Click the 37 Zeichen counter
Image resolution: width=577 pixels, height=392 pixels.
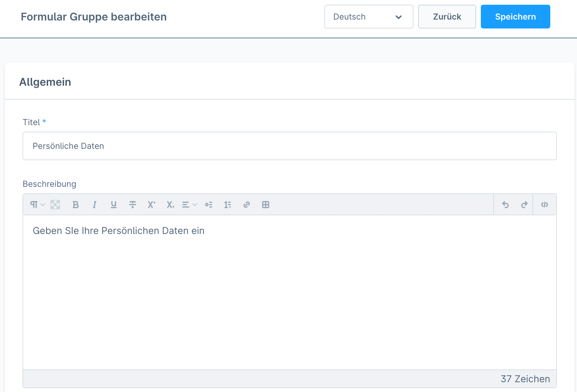tap(525, 379)
